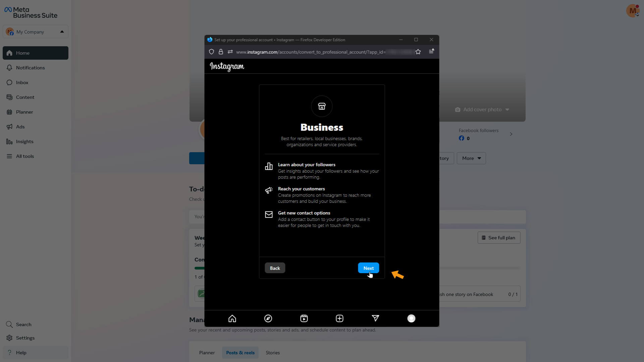Open Notifications in the sidebar
Image resolution: width=644 pixels, height=362 pixels.
tap(36, 68)
